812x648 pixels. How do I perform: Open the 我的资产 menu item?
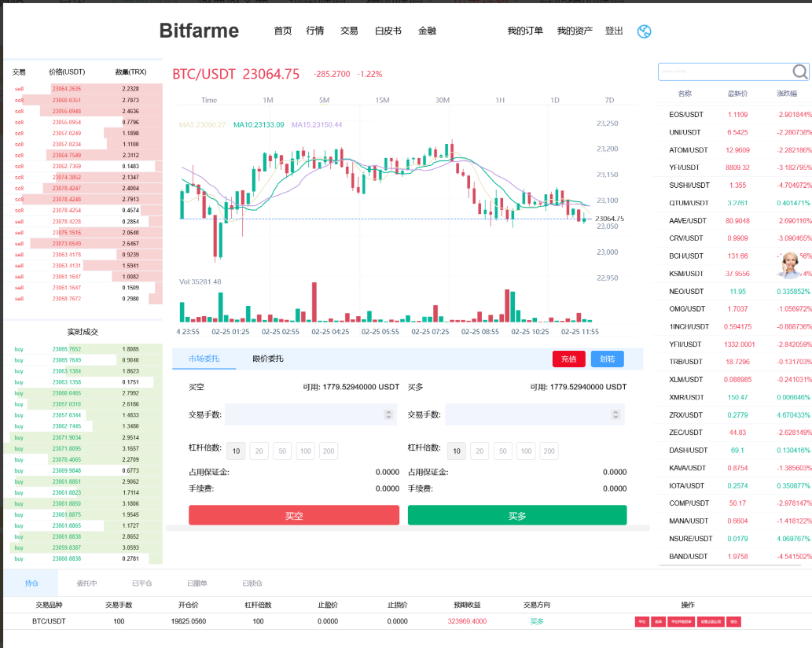click(575, 31)
